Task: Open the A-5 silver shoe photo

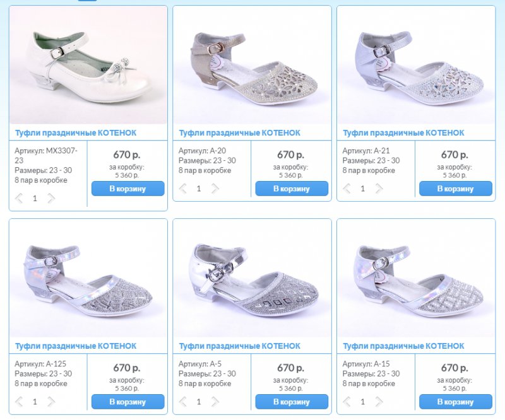Action: click(252, 278)
